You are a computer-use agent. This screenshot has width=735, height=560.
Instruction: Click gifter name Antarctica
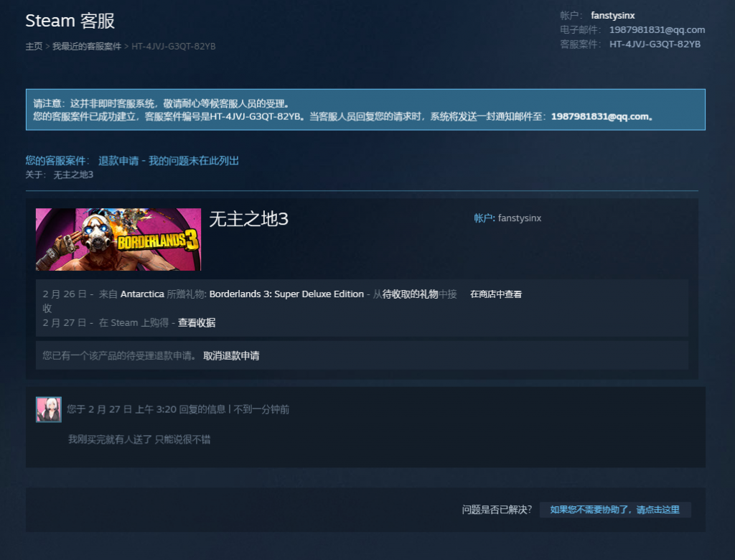coord(142,294)
